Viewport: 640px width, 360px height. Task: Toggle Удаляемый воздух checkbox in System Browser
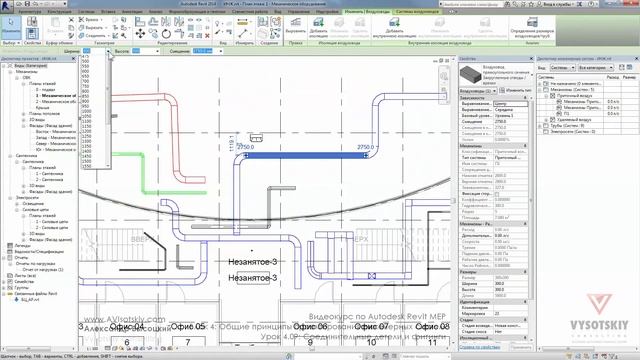(553, 120)
